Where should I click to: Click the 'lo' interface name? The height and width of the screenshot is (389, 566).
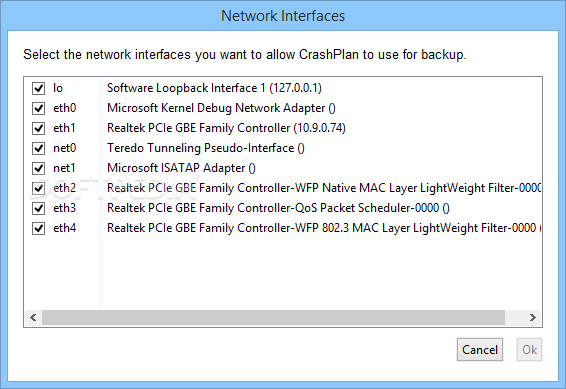[x=58, y=88]
